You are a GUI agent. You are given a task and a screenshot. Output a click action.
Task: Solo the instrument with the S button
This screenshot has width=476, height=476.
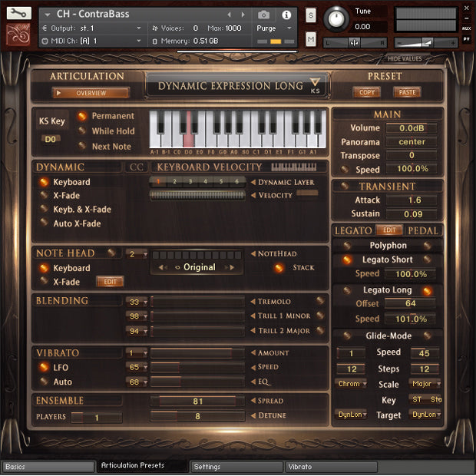tap(311, 15)
